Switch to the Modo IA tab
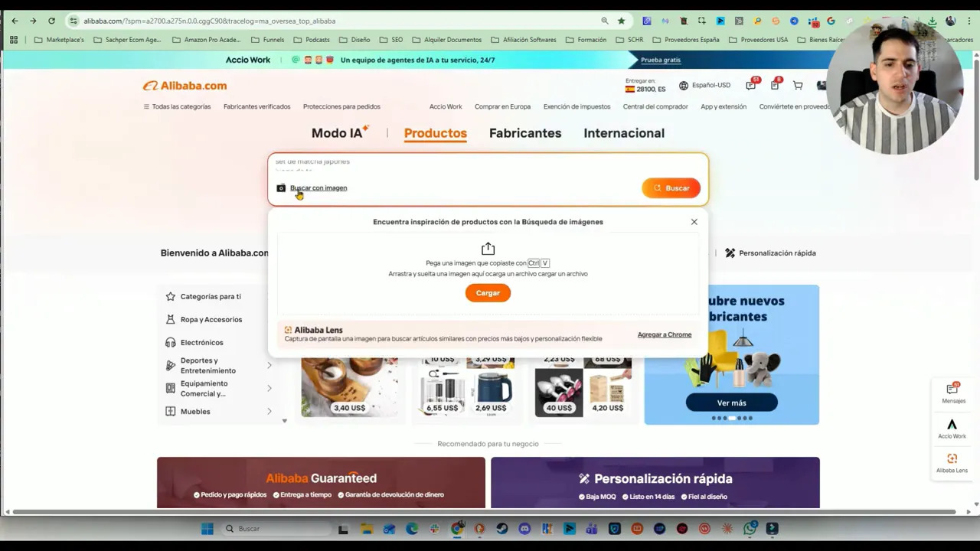980x551 pixels. (x=340, y=133)
